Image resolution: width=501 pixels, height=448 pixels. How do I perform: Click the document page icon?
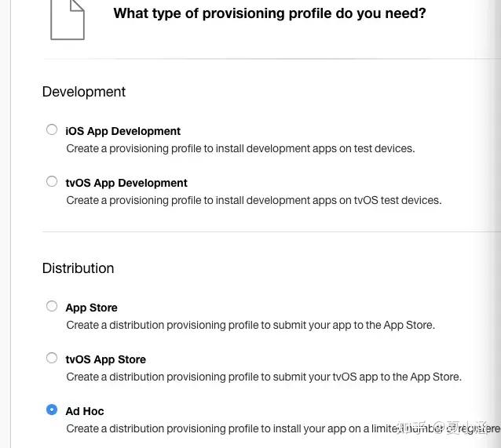click(x=67, y=20)
